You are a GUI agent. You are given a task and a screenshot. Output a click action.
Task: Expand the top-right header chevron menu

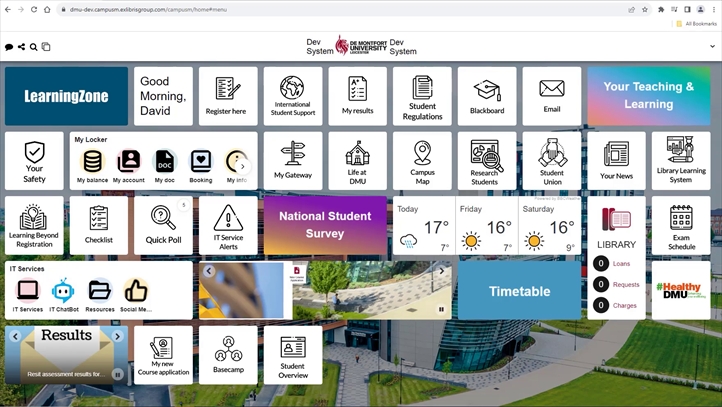[x=712, y=47]
